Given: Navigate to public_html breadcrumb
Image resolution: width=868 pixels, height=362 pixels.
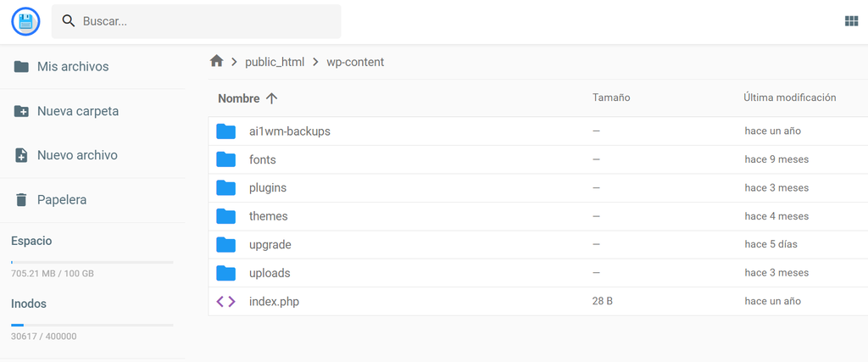Looking at the screenshot, I should coord(274,62).
